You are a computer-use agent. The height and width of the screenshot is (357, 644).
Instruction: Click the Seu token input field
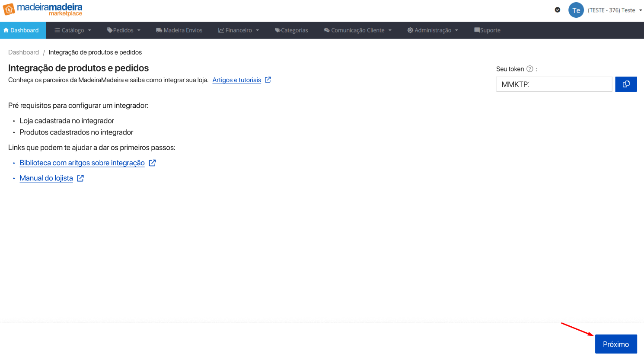click(x=554, y=84)
